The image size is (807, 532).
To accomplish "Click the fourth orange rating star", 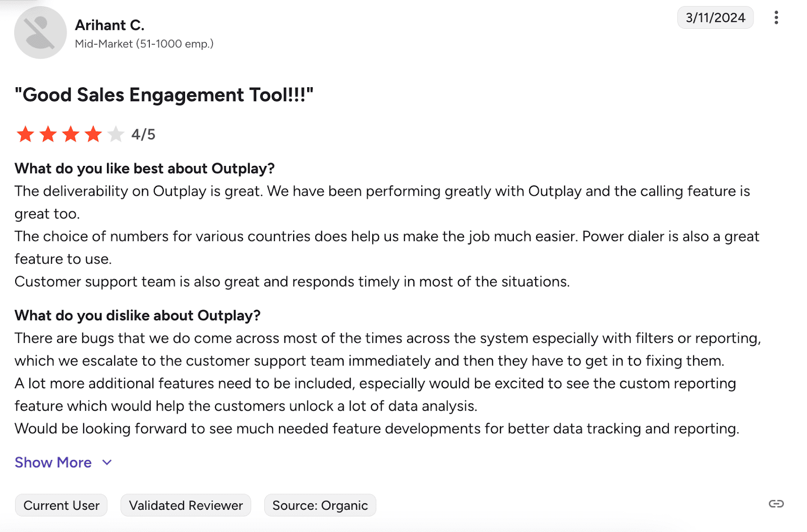I will (x=93, y=135).
